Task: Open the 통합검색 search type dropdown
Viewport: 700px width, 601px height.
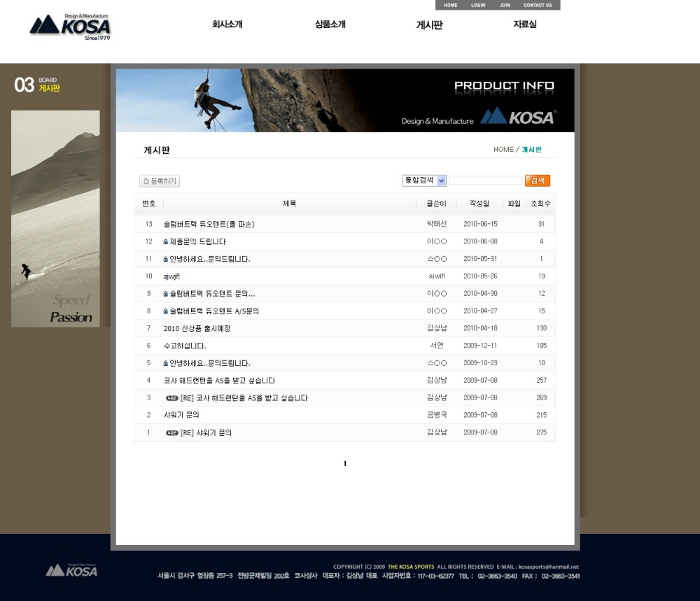Action: 424,181
